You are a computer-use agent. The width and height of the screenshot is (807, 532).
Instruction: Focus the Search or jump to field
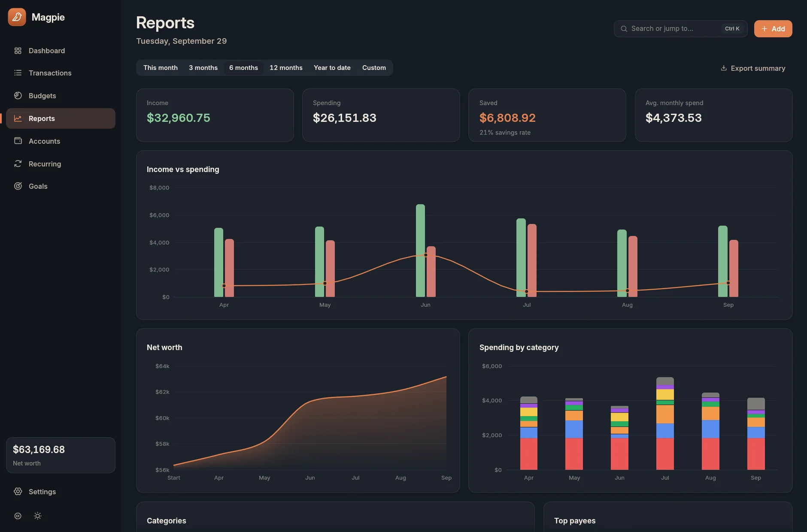[x=681, y=29]
